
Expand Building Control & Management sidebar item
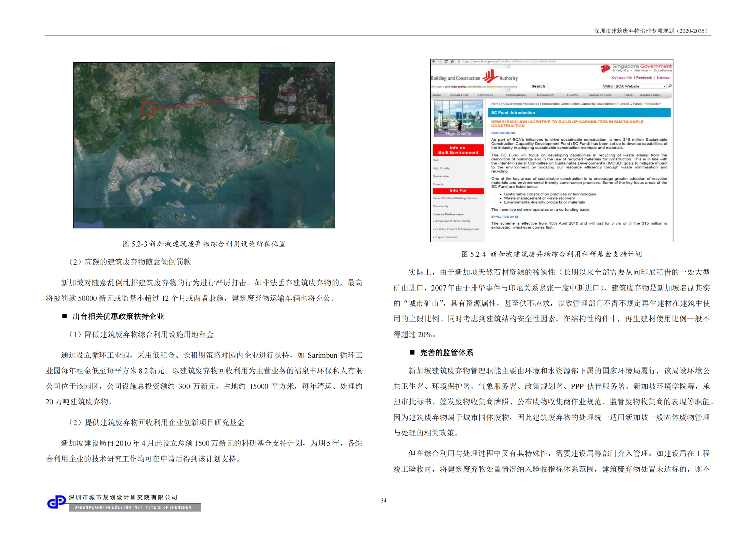point(456,229)
